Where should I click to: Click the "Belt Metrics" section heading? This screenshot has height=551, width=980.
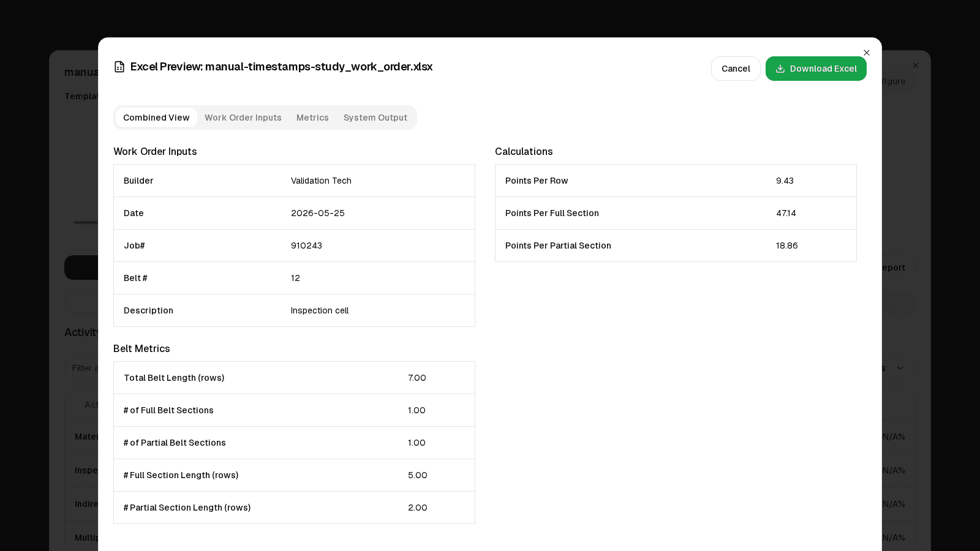(141, 348)
